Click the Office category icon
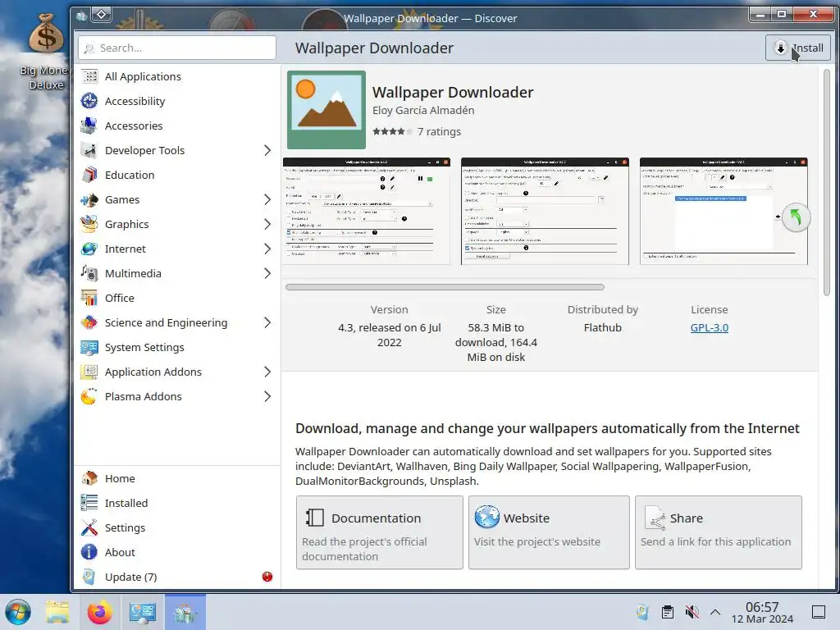This screenshot has height=630, width=840. (89, 299)
